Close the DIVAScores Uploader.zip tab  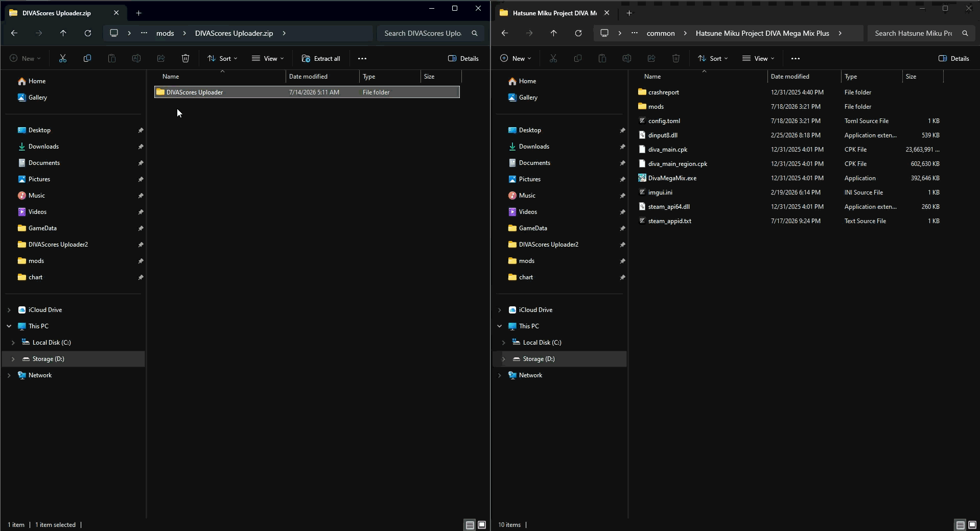tap(116, 13)
